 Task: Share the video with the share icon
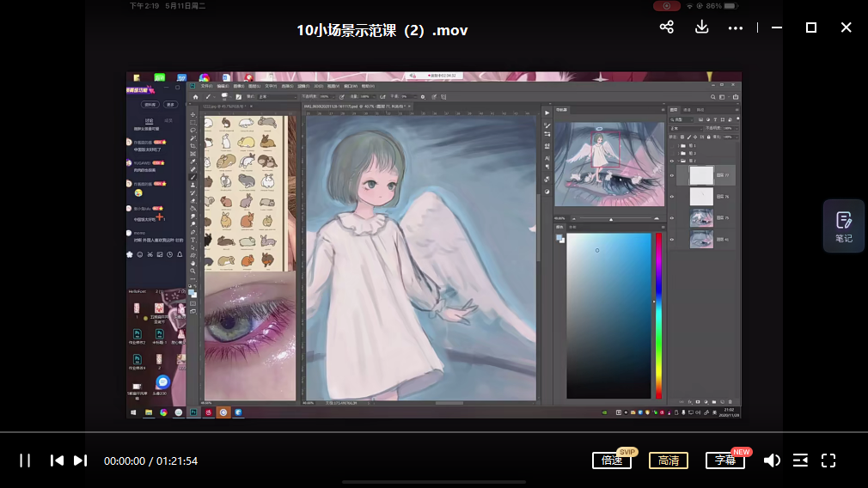tap(667, 27)
